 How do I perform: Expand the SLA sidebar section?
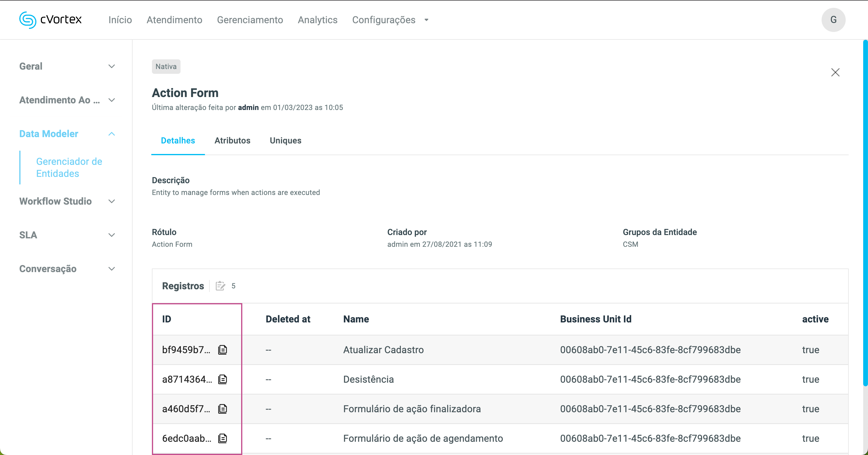coord(112,235)
